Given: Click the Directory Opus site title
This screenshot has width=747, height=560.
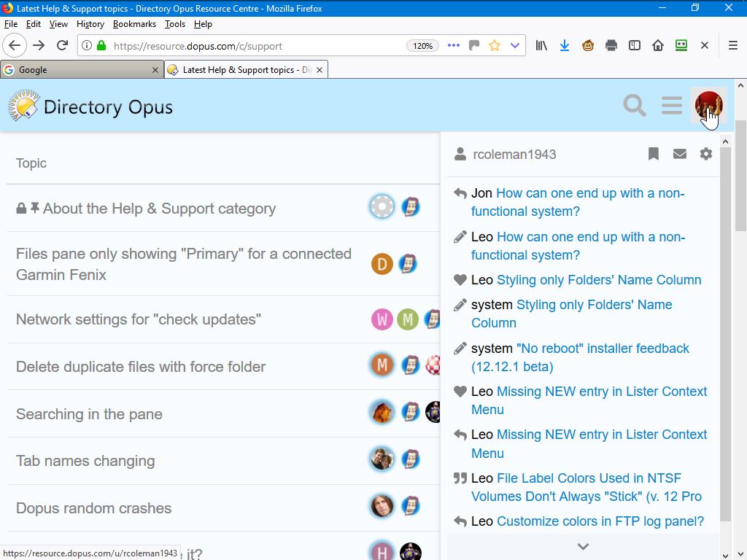Looking at the screenshot, I should pyautogui.click(x=108, y=107).
